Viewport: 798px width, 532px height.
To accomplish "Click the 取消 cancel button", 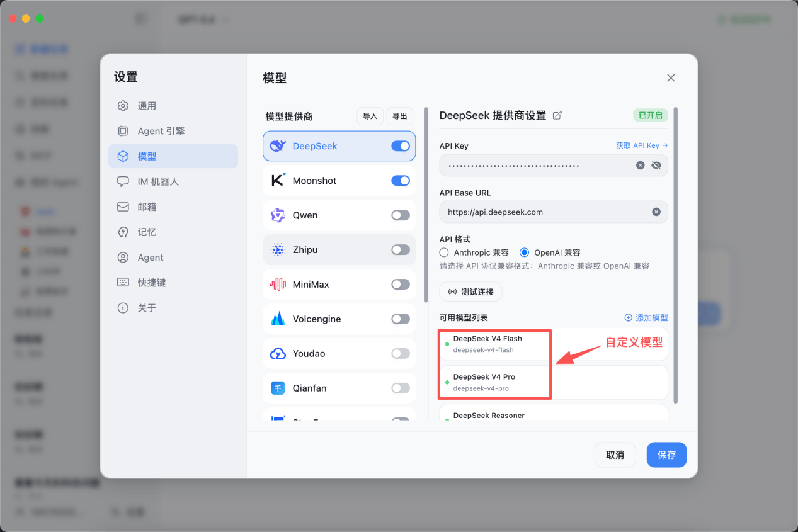I will (x=615, y=455).
